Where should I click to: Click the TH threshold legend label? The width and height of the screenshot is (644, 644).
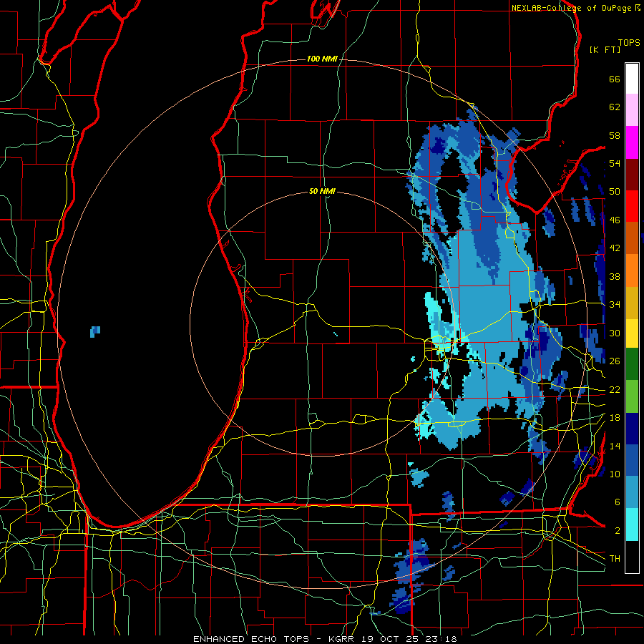click(x=615, y=559)
